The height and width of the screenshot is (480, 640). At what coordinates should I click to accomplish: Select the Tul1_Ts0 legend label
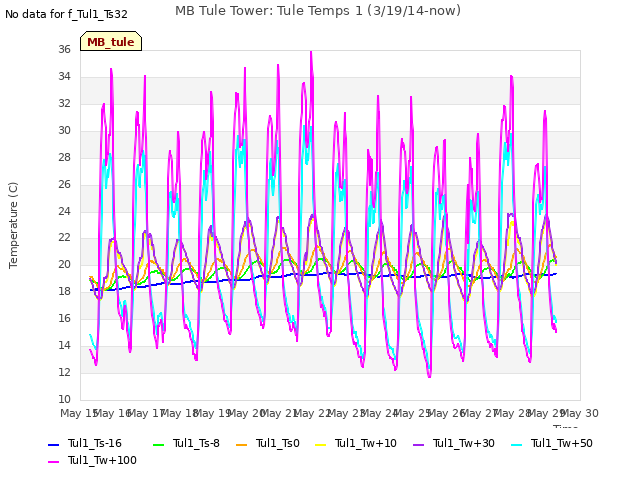point(278,443)
